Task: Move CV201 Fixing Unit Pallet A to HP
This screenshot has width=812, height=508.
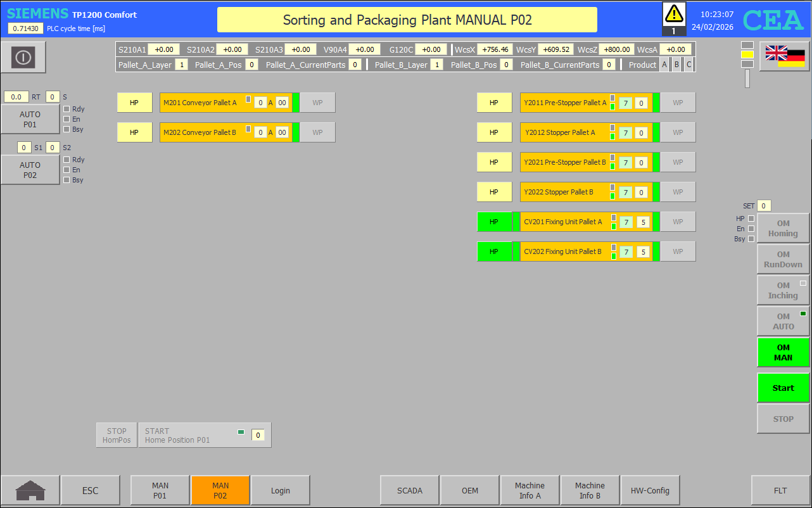Action: (494, 222)
